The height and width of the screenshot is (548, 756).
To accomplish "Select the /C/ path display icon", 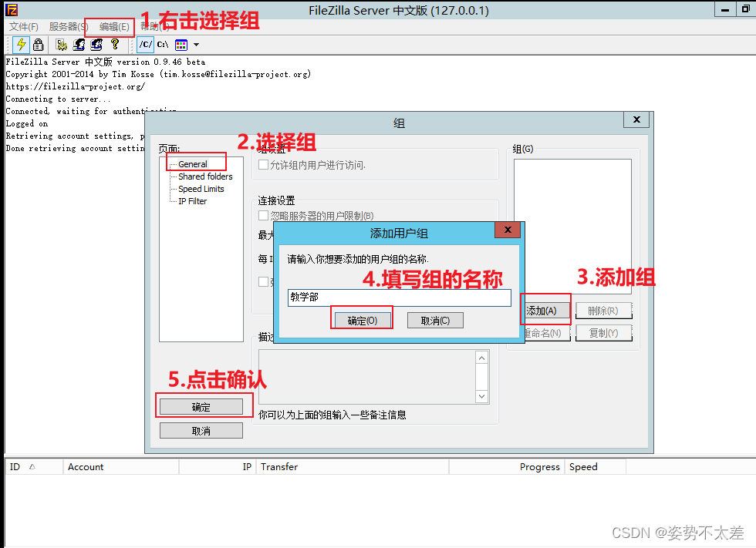I will (146, 45).
